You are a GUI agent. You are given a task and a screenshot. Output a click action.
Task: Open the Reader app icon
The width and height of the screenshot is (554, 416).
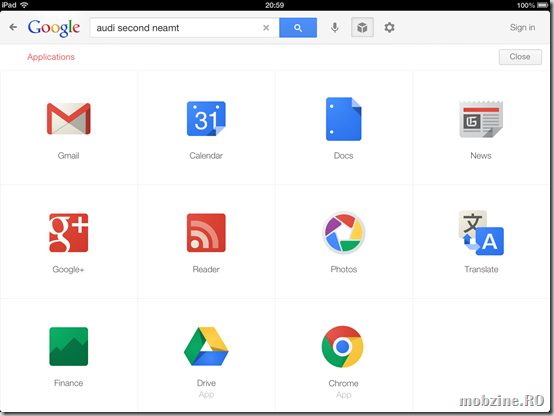[206, 233]
